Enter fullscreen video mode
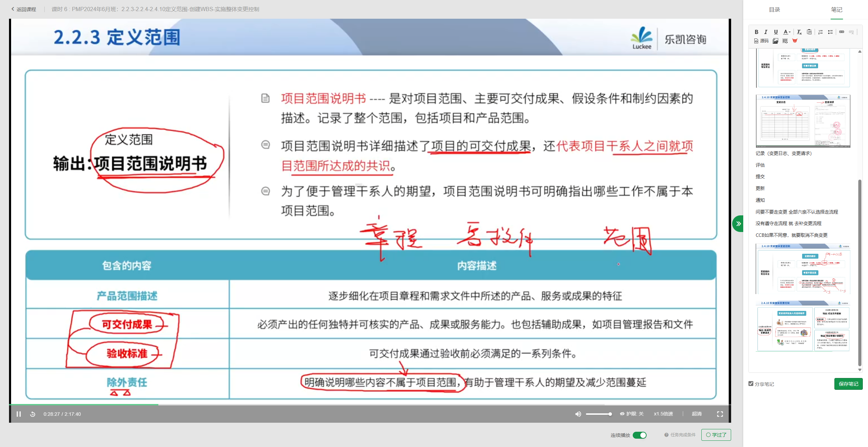The width and height of the screenshot is (868, 447). pos(720,414)
